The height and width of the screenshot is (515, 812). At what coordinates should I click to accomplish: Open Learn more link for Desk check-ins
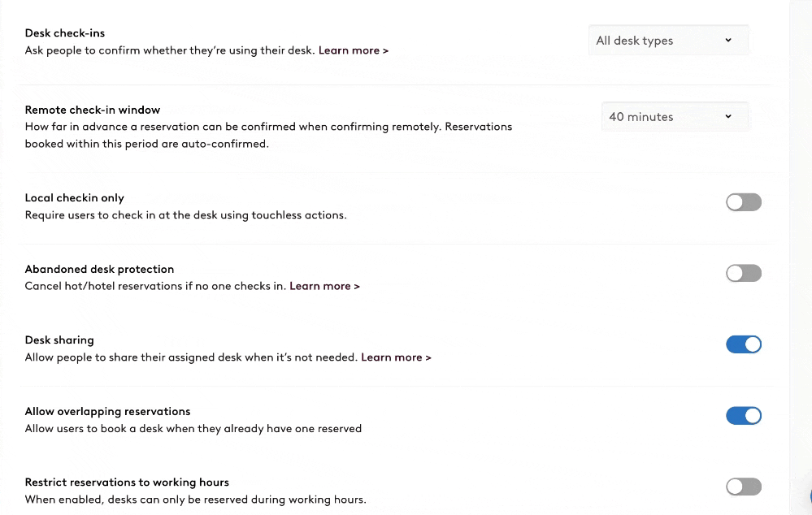click(x=353, y=50)
